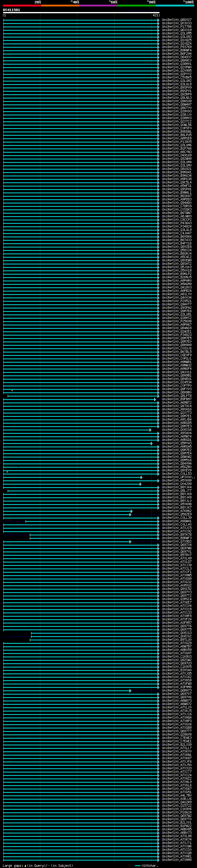Image resolution: width=197 pixels, height=868 pixels.
Task: Click hit label UniRef100_Q8W4H7
Action: (177, 104)
